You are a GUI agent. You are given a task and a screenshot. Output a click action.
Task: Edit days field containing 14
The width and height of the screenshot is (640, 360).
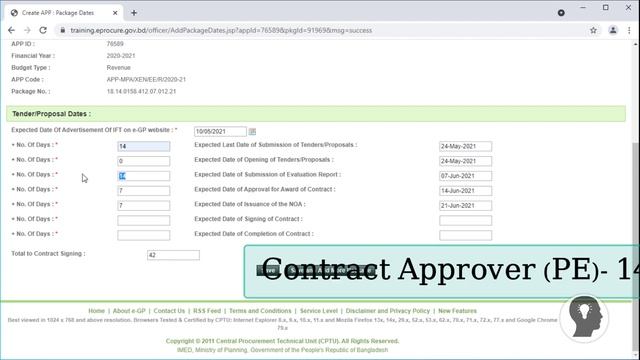[144, 146]
